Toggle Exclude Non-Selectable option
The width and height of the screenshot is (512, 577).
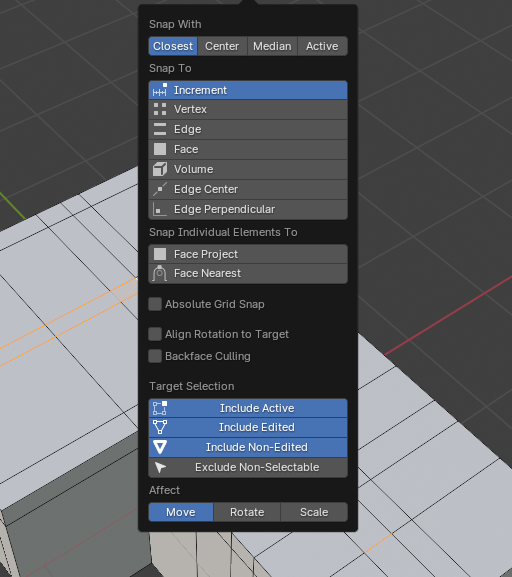tap(248, 467)
